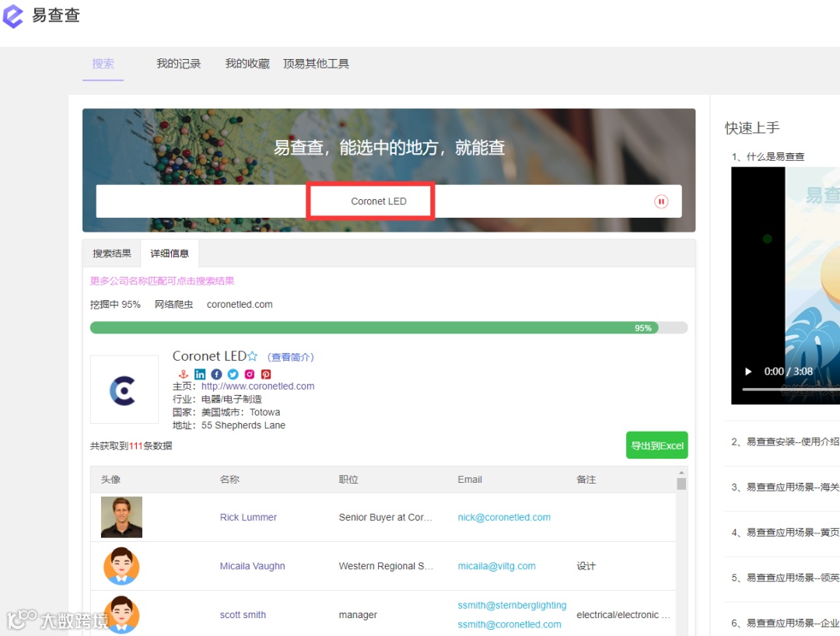The image size is (840, 636).
Task: Click the 更多公司名称匹配可点击搜索结果 link
Action: (163, 281)
